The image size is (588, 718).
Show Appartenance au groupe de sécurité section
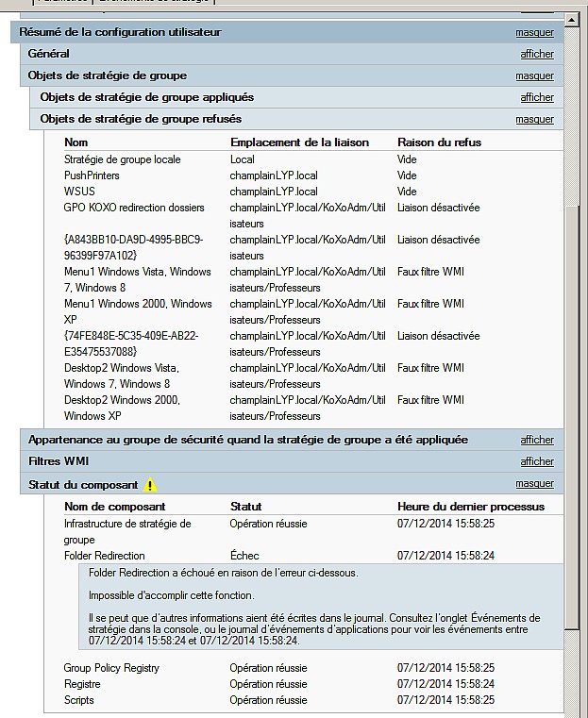[x=537, y=440]
